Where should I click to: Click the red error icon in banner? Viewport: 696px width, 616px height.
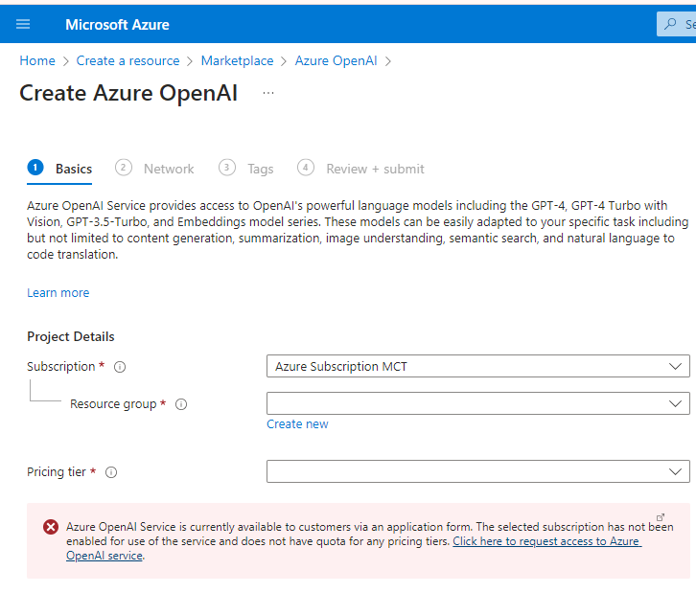[x=51, y=527]
